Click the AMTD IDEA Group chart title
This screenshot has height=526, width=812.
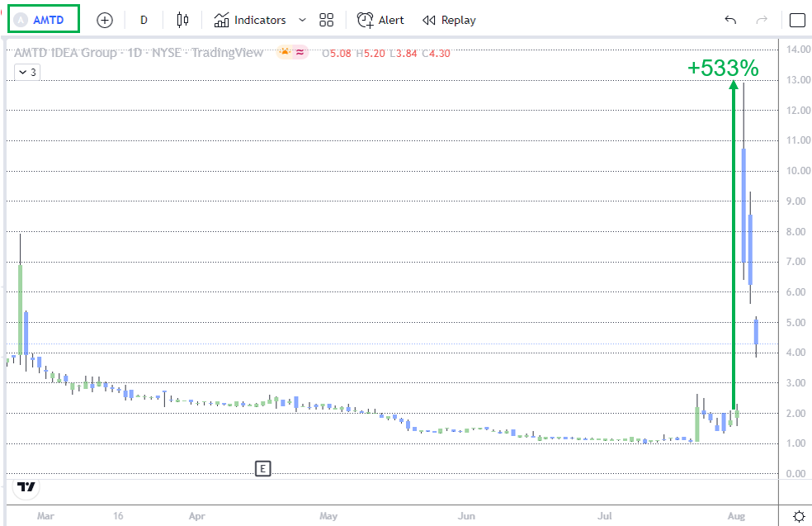coord(139,53)
